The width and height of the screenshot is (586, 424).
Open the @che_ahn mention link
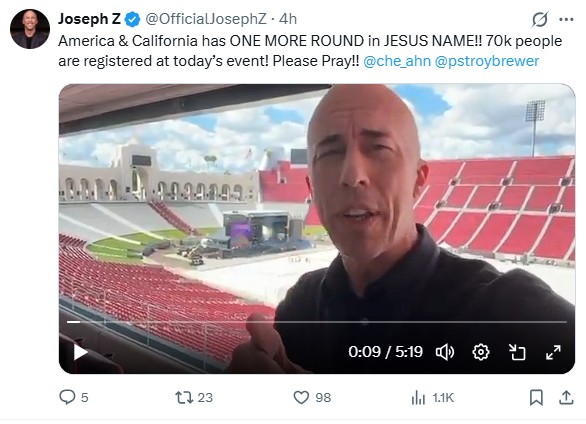[x=397, y=61]
